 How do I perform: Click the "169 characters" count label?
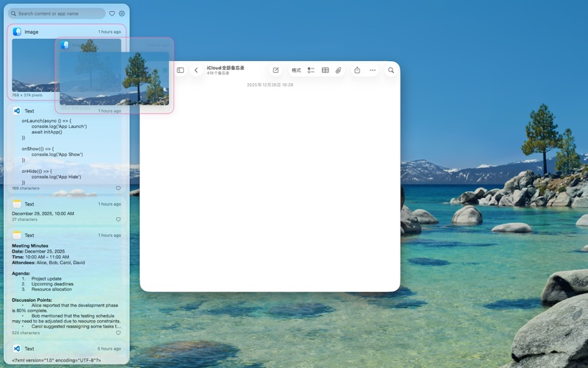tap(26, 188)
